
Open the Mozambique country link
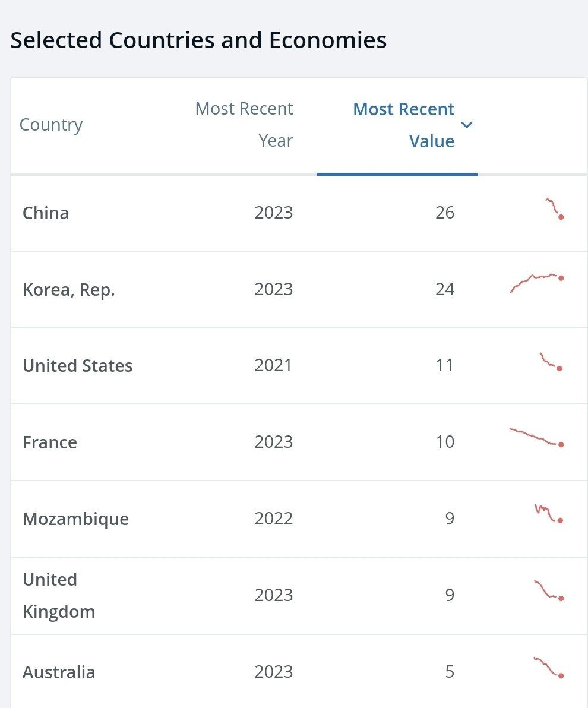coord(75,519)
